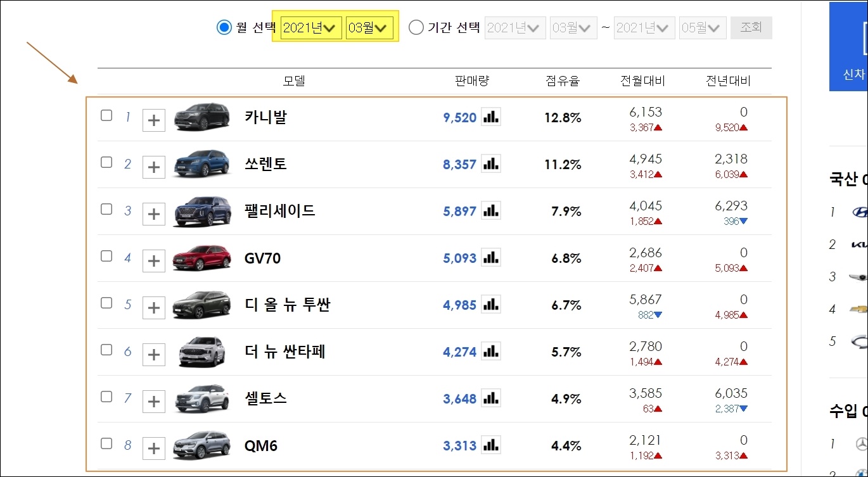Screen dimensions: 868x477
Task: Open the period end year dropdown
Action: (x=644, y=28)
